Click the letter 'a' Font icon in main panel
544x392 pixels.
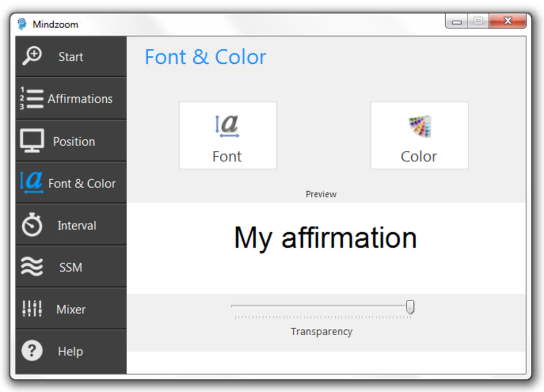tap(227, 125)
